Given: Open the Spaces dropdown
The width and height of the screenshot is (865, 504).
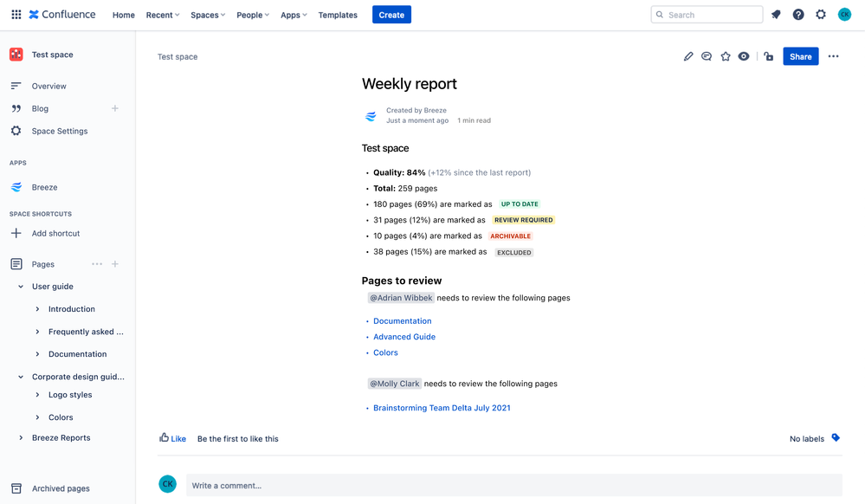Looking at the screenshot, I should [208, 15].
